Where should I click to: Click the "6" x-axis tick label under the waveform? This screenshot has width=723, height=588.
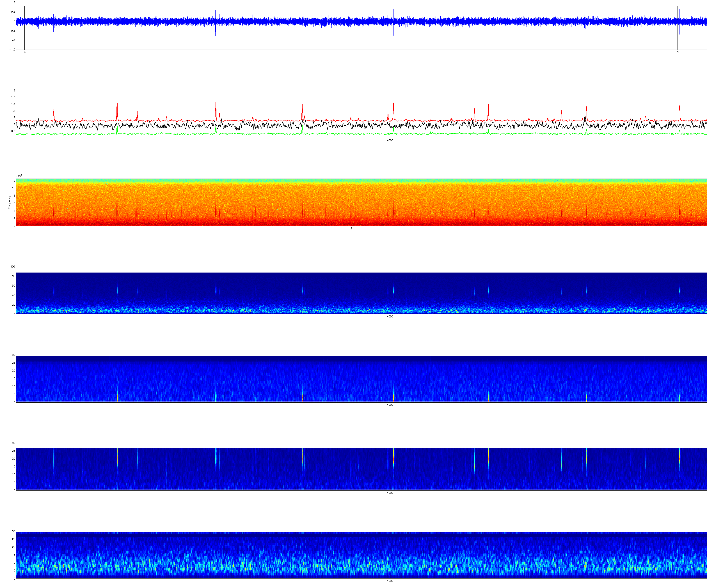[678, 52]
